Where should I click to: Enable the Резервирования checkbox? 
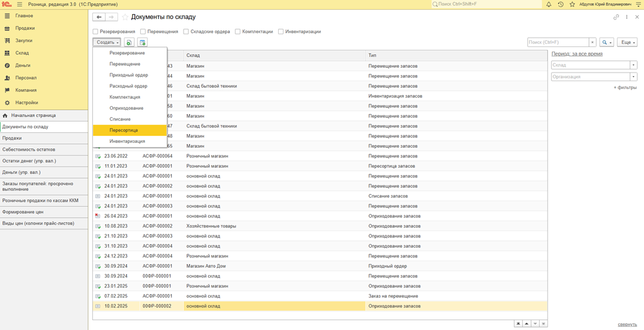95,32
